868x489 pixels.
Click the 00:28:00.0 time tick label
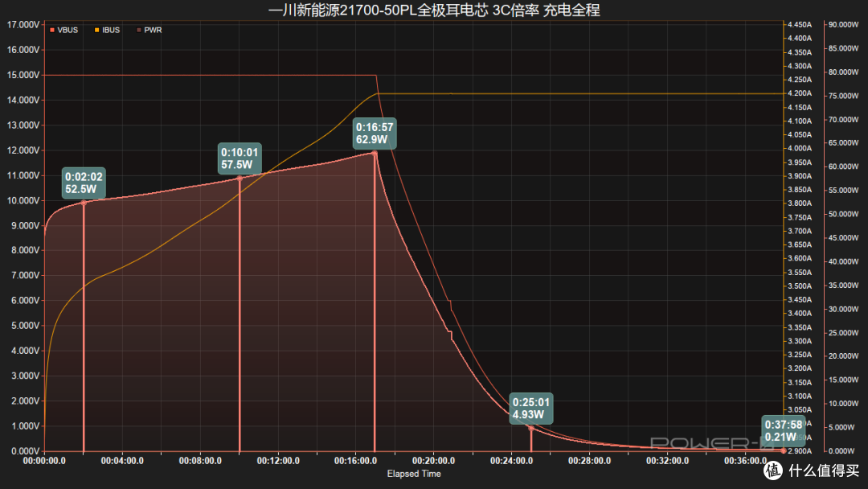coord(589,461)
